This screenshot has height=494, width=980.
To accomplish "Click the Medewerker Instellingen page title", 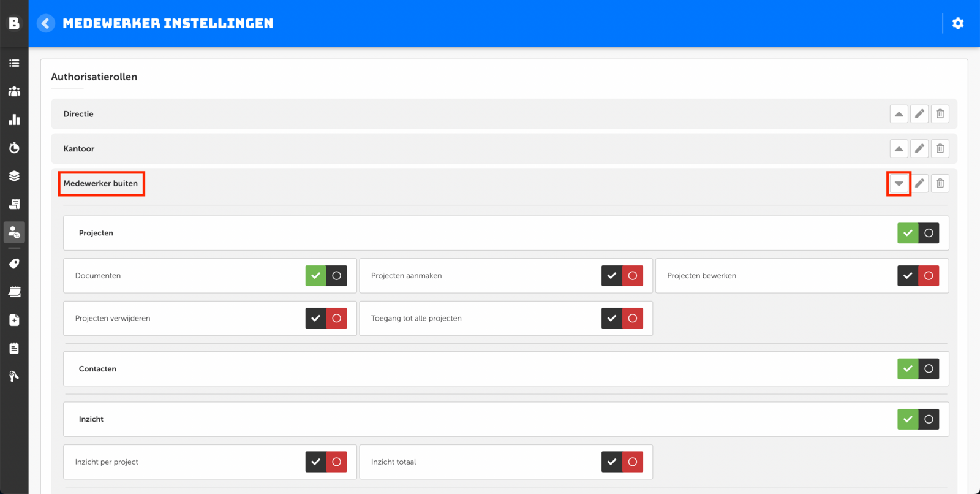I will click(168, 23).
